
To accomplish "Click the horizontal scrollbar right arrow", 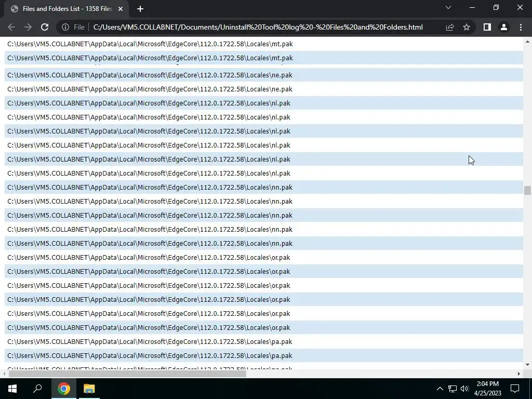I will (519, 374).
